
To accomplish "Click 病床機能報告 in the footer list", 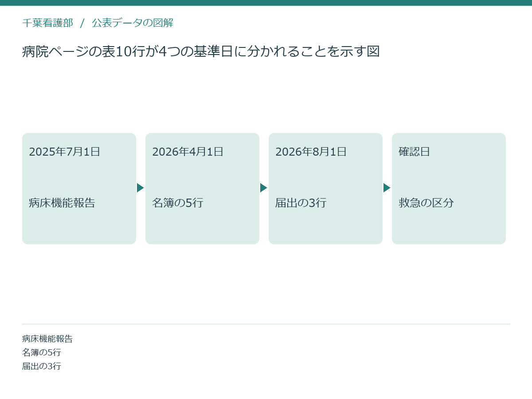I will click(x=47, y=339).
